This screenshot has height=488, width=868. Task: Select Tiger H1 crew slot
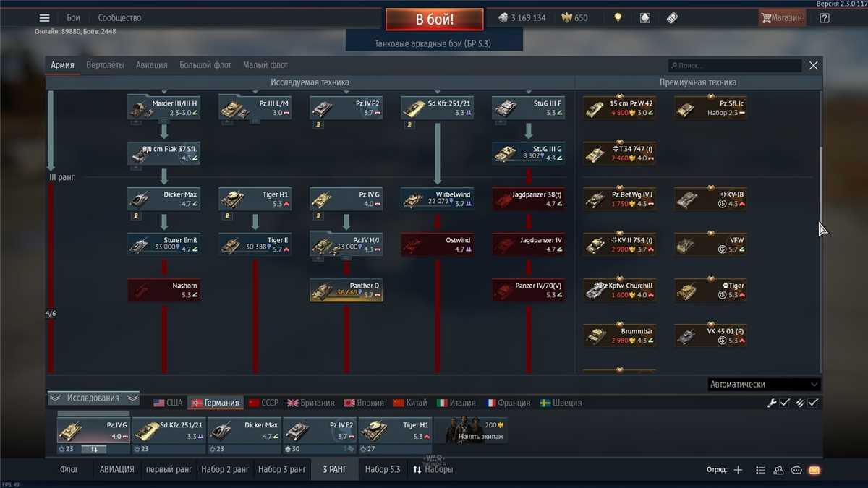(396, 431)
